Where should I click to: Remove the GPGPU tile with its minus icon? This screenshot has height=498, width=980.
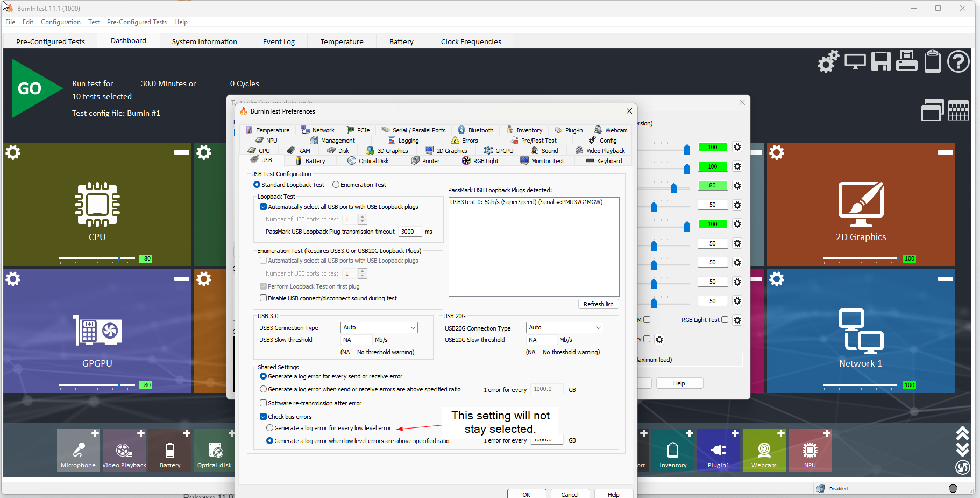coord(182,279)
